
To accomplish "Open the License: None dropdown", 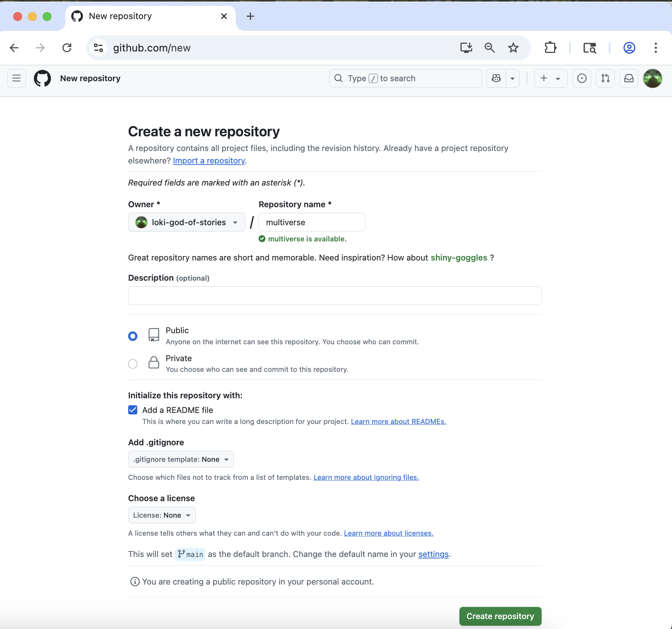I will click(162, 515).
